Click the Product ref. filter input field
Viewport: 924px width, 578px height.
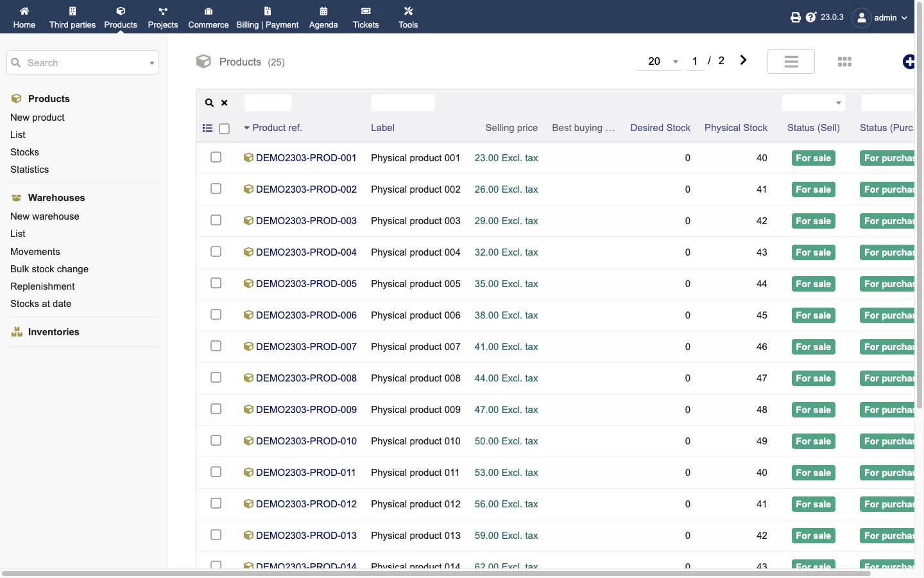(x=268, y=103)
